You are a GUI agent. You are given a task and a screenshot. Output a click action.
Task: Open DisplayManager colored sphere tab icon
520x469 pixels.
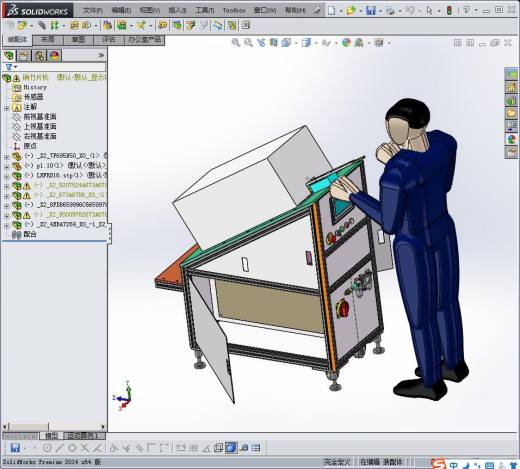[x=54, y=55]
